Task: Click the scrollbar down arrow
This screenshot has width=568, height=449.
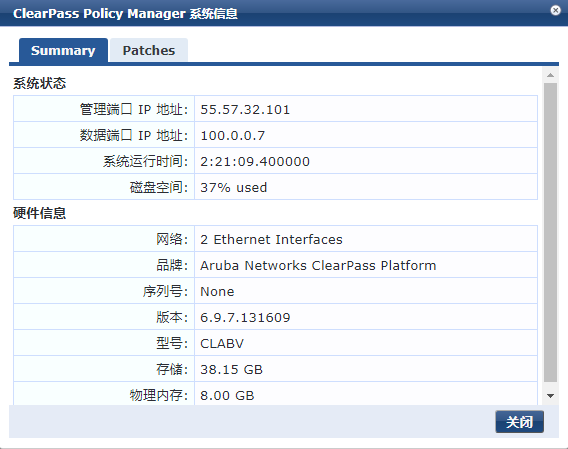Action: (550, 396)
